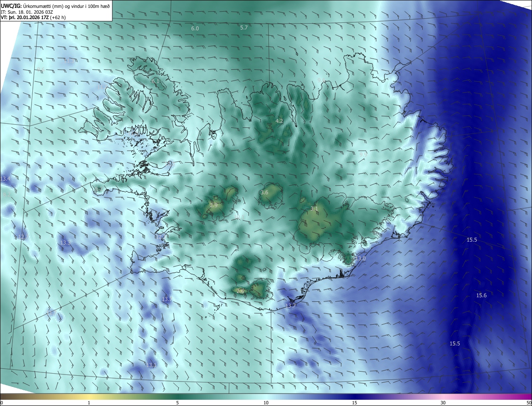Click the 15.6 value over the eastern sea

[481, 296]
